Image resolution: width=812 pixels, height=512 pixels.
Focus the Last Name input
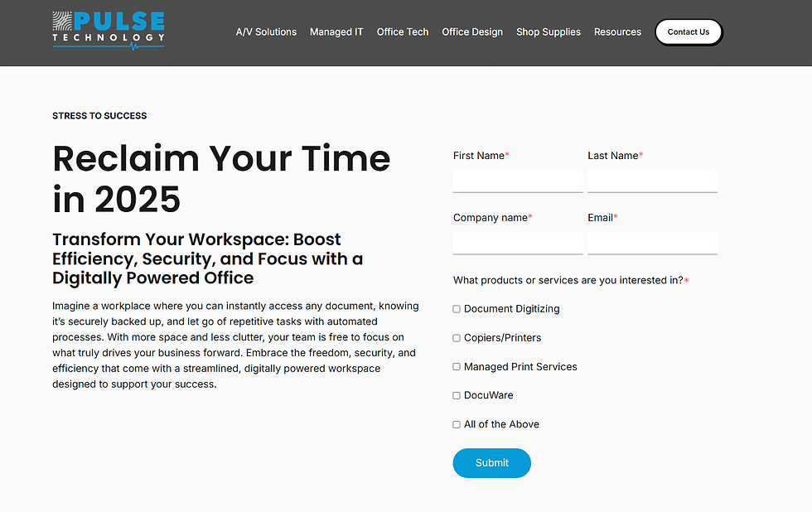pos(652,180)
